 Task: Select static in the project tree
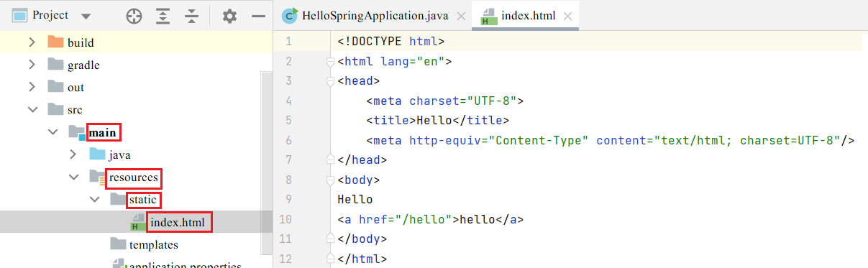[143, 200]
